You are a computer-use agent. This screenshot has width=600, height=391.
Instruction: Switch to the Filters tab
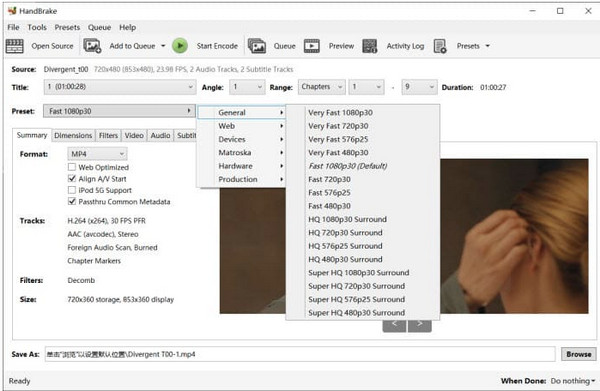click(108, 135)
